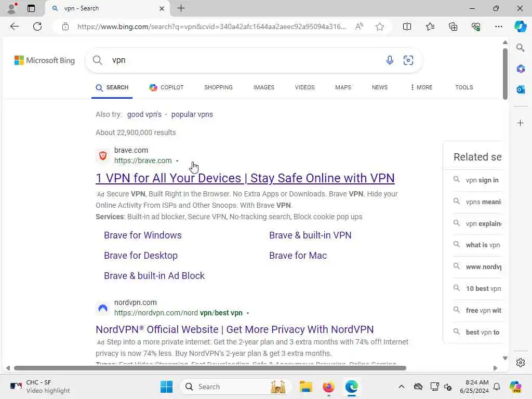532x399 pixels.
Task: Open the Brave VPN for All Your Devices result
Action: point(245,178)
